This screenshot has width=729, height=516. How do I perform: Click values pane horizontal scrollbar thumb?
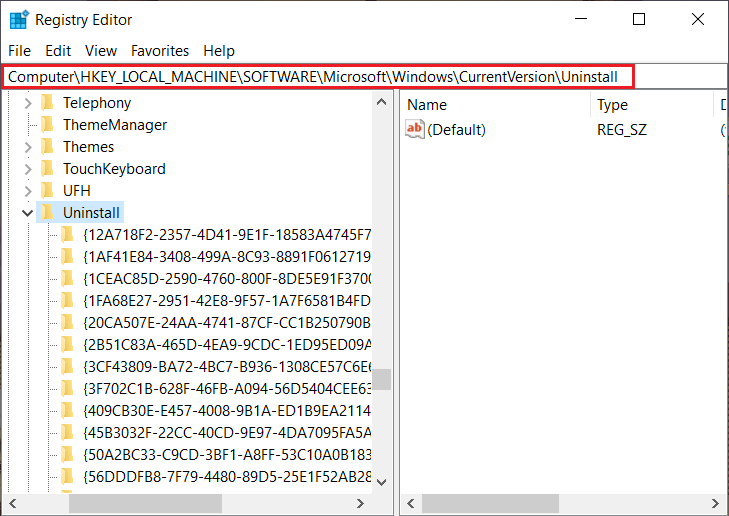[490, 503]
